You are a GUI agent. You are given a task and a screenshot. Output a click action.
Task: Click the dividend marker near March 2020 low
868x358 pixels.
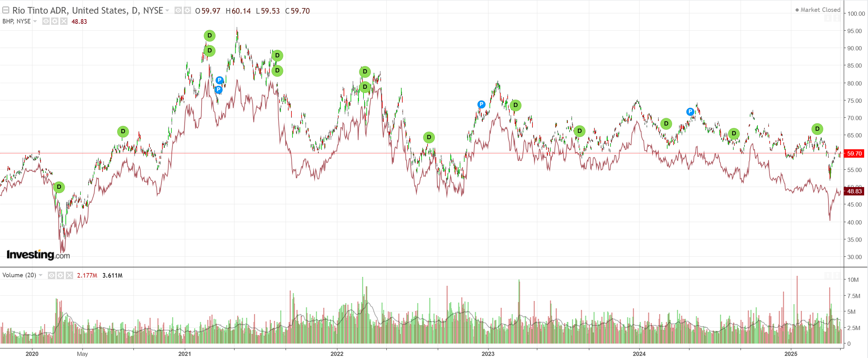coord(59,187)
